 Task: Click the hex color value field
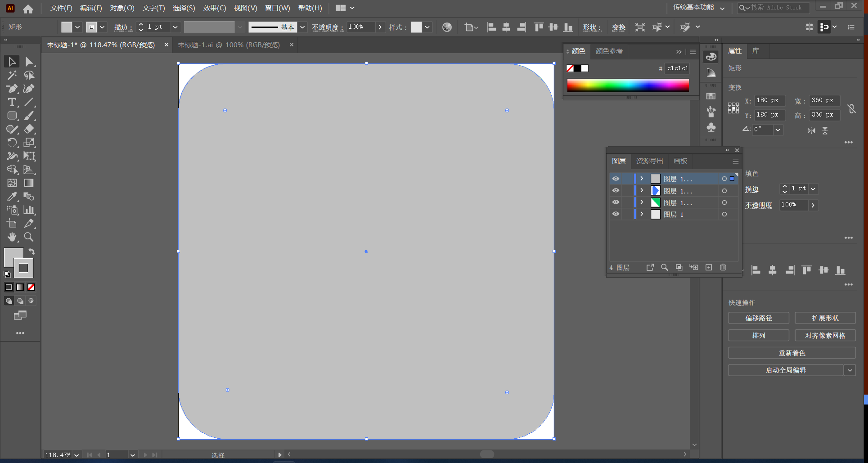point(677,68)
